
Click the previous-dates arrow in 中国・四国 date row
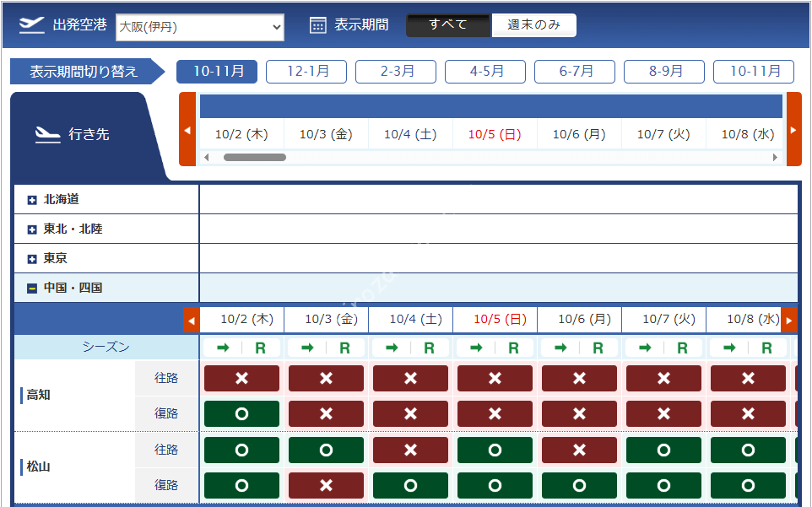[x=191, y=321]
